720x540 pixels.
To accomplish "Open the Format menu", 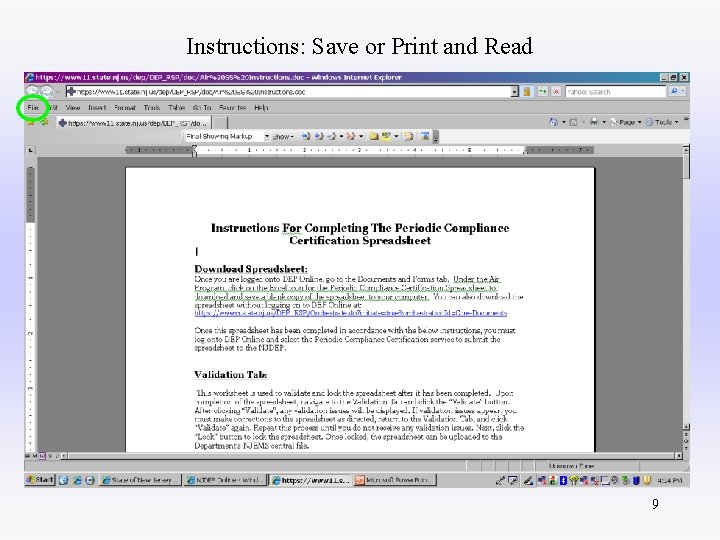I will (x=124, y=108).
